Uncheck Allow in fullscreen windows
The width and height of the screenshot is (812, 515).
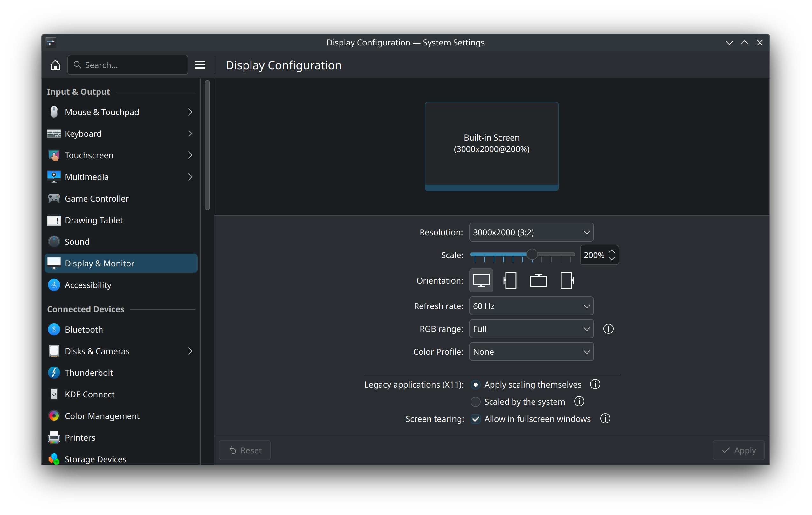click(x=475, y=419)
